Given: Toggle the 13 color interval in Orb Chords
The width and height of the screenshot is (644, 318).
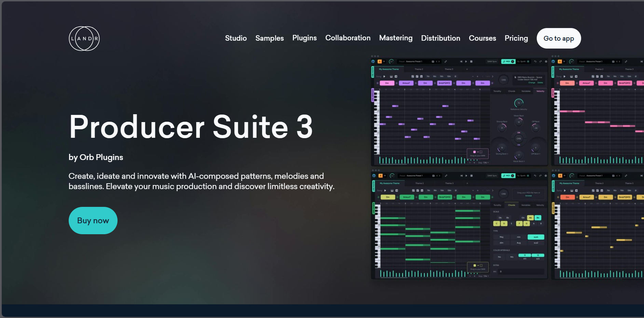Looking at the screenshot, I should [538, 255].
